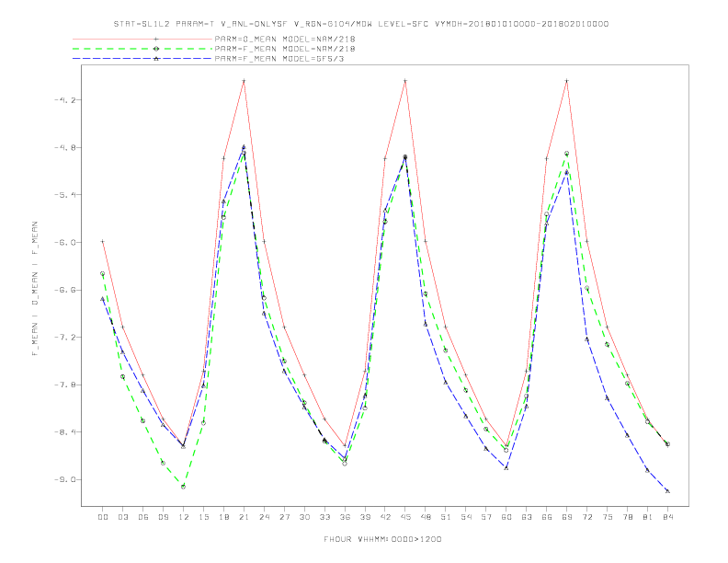The width and height of the screenshot is (728, 563).
Task: Click x-axis tick label 18
Action: [x=223, y=517]
